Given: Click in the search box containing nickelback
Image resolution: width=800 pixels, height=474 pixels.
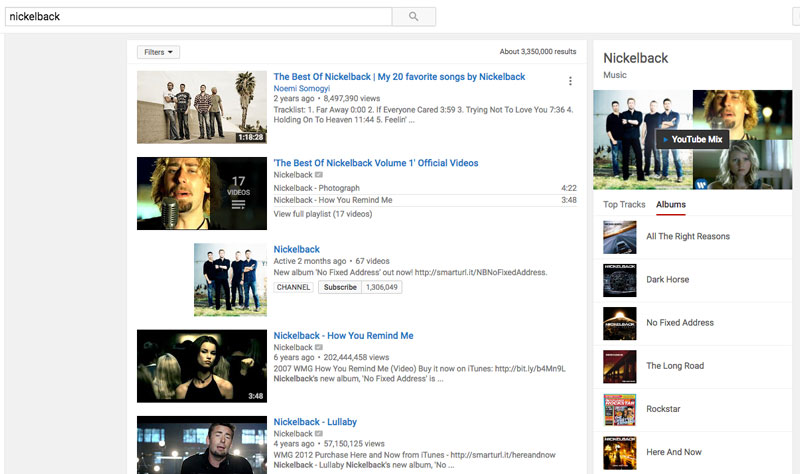Looking at the screenshot, I should click(198, 16).
